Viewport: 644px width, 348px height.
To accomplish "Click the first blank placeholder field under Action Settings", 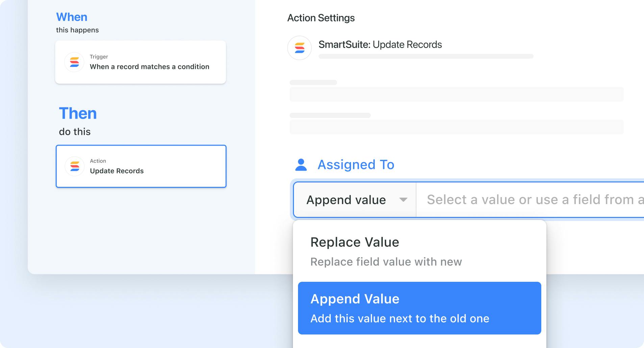I will click(456, 94).
